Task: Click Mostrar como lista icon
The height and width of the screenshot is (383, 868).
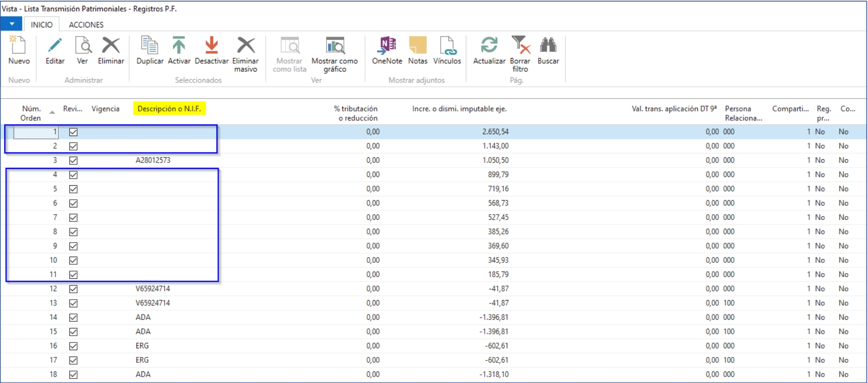Action: tap(290, 45)
